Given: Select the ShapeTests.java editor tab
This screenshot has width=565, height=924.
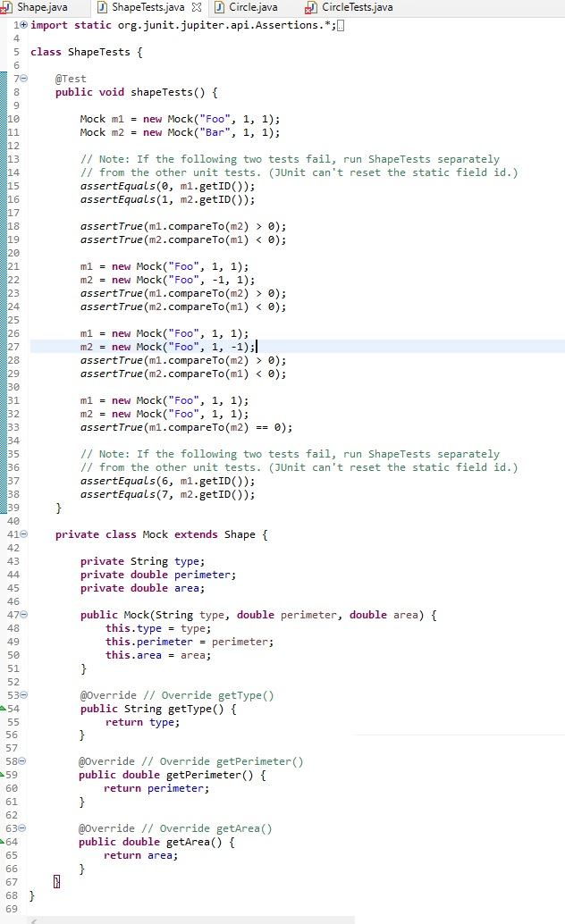Looking at the screenshot, I should pos(148,7).
